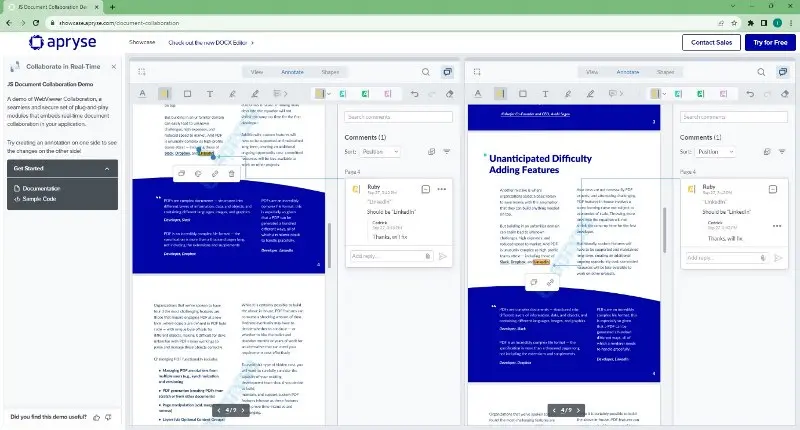This screenshot has height=430, width=800.
Task: Click filter icon in right comments panel
Action: [782, 151]
